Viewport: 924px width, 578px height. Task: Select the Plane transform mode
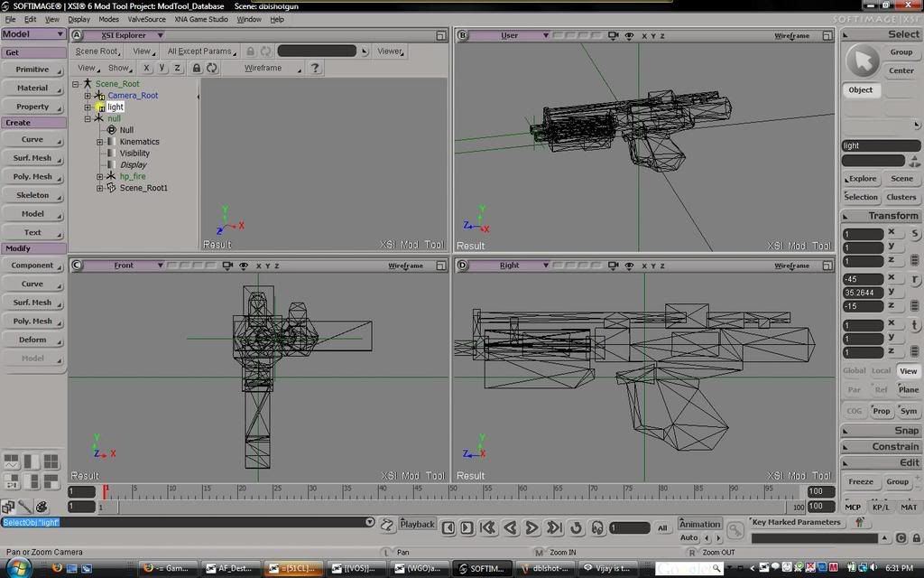908,390
